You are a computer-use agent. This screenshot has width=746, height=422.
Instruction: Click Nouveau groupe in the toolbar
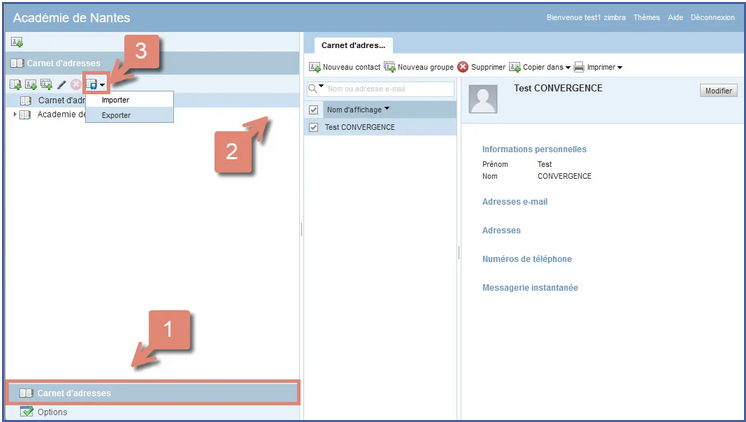[418, 67]
